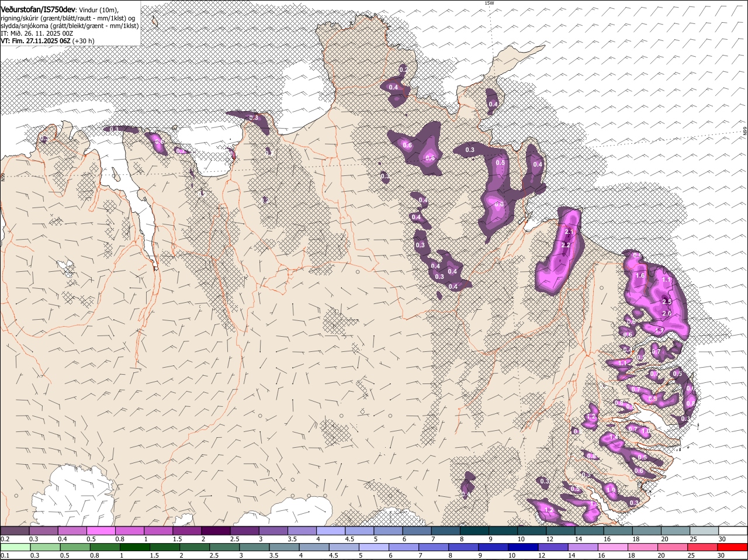
Task: Pick the dark teal upper swatch starting at 8
Action: click(x=473, y=531)
